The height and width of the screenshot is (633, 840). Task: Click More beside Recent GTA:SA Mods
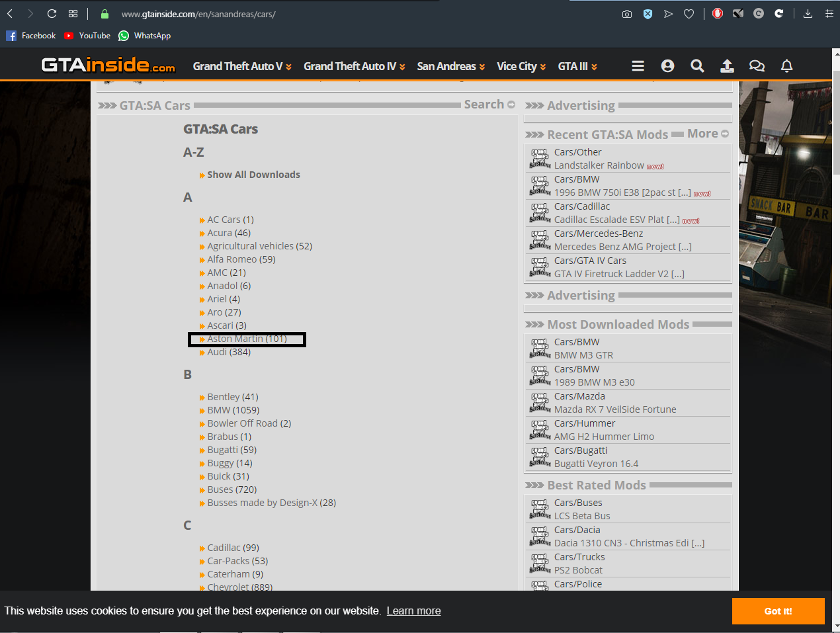tap(708, 134)
